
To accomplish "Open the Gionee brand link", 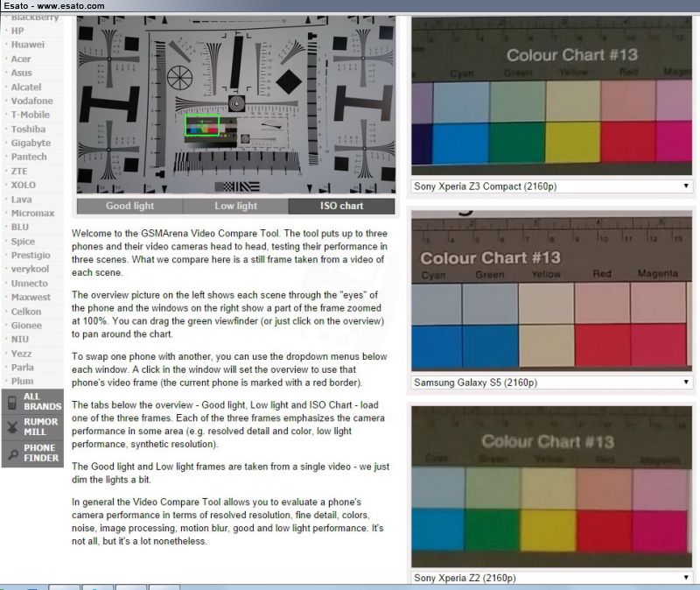I will click(26, 325).
